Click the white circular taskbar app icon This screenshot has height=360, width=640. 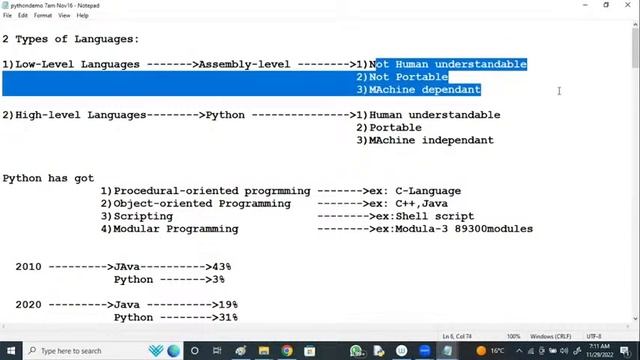click(x=402, y=351)
